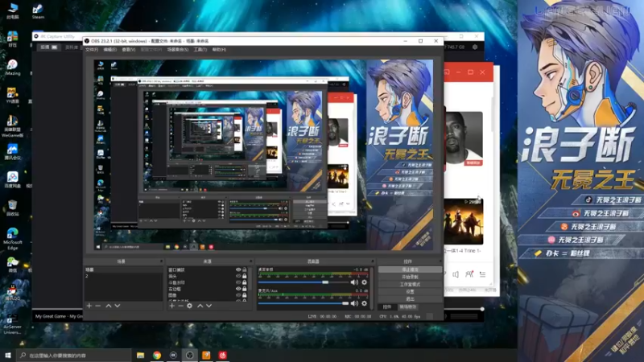
Task: Open game video thumbnail in music player
Action: pos(464,222)
